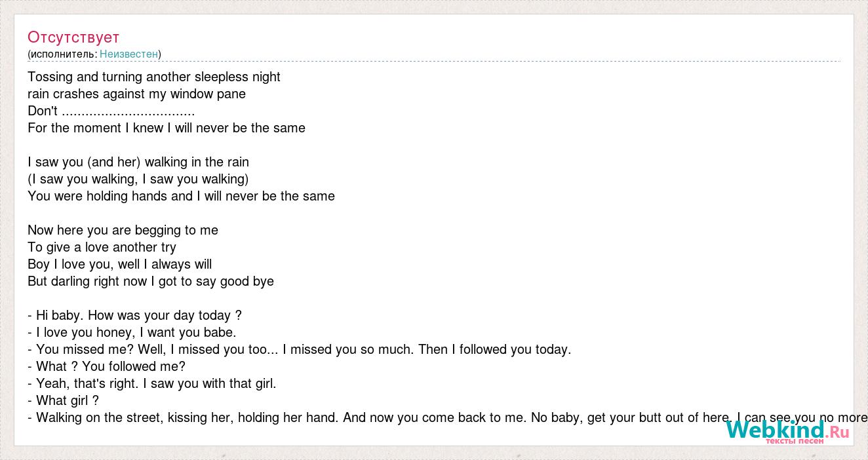Click 'Boy I love you, well I always will'
This screenshot has width=868, height=460.
click(x=120, y=264)
